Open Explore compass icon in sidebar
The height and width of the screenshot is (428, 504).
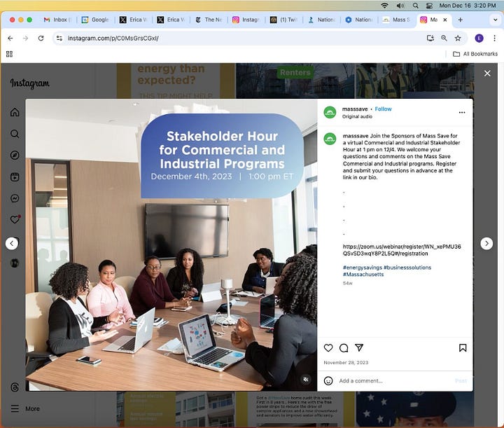[x=15, y=156]
